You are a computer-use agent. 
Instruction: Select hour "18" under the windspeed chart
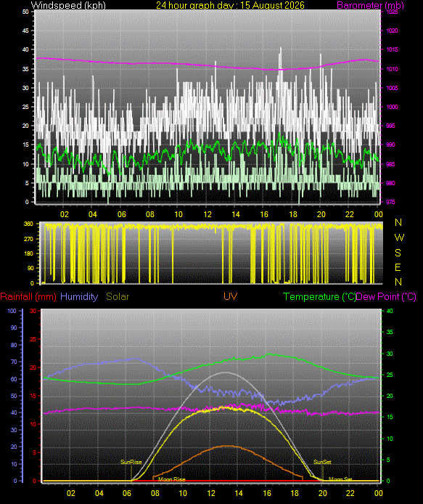293,214
